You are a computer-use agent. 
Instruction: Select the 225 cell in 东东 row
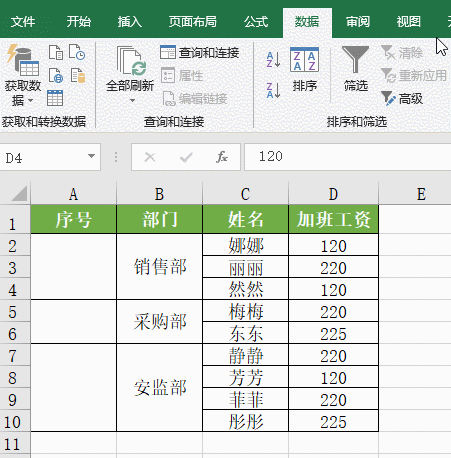point(334,333)
